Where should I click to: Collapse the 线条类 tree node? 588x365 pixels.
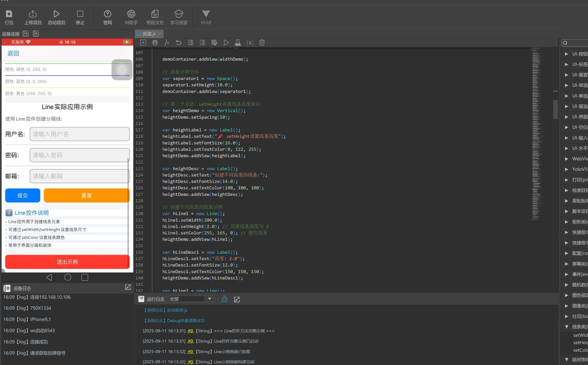point(567,327)
